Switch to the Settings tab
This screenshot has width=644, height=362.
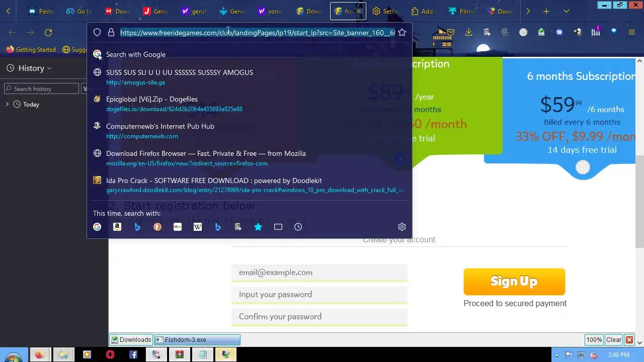click(x=385, y=11)
